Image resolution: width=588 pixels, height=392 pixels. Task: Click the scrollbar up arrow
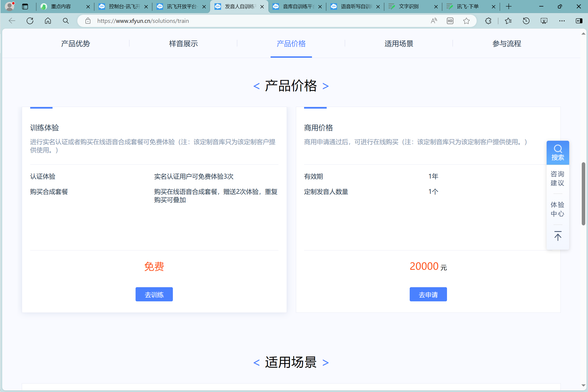coord(583,34)
